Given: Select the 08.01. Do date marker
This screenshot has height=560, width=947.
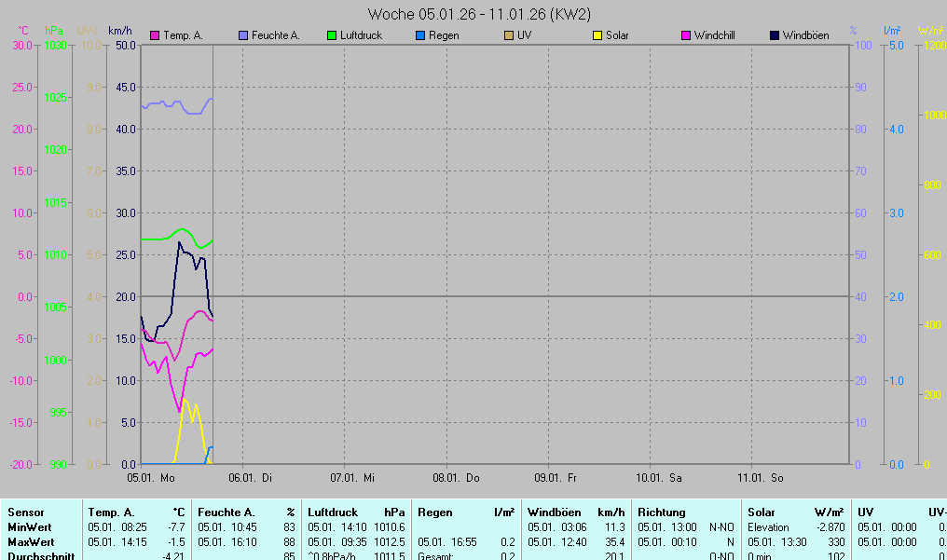Looking at the screenshot, I should 461,478.
